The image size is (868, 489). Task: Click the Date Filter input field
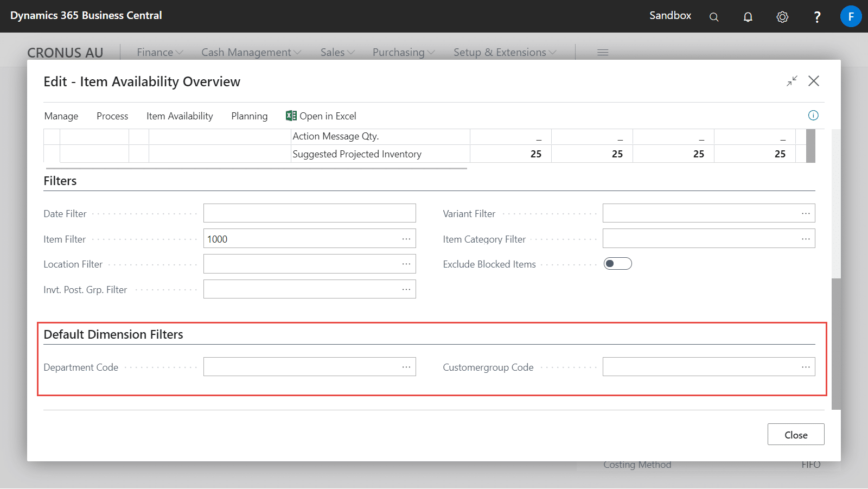(x=310, y=213)
